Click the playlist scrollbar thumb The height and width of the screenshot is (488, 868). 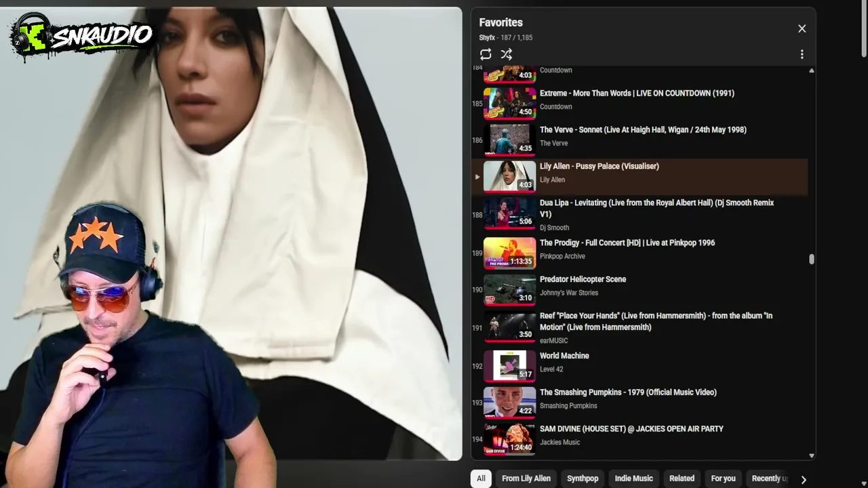pyautogui.click(x=811, y=259)
